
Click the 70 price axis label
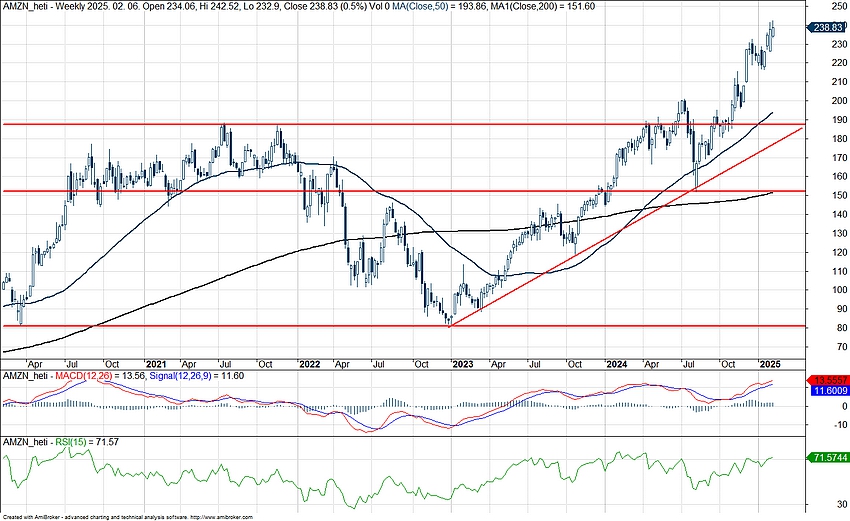tap(841, 347)
